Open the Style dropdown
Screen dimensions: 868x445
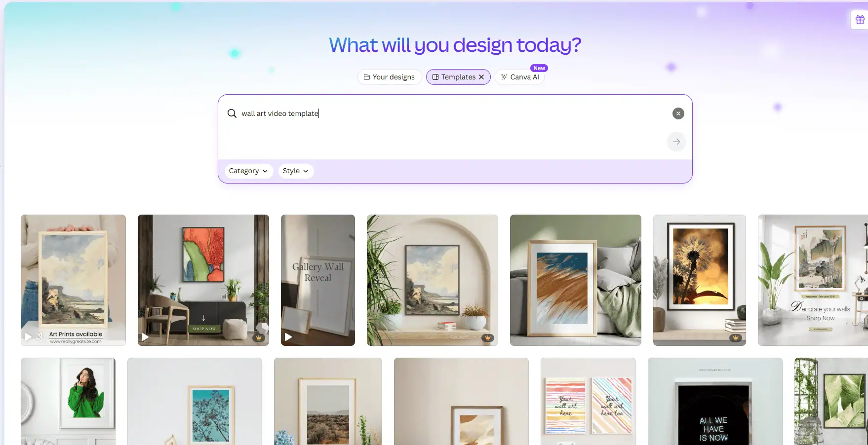(296, 171)
